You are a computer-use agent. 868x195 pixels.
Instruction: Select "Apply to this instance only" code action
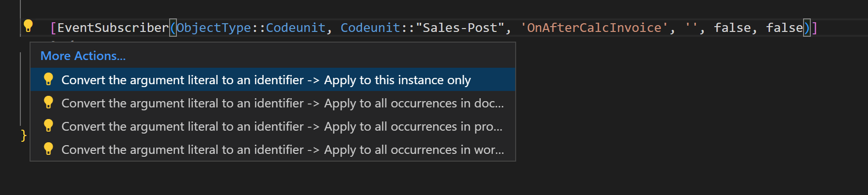[x=266, y=80]
